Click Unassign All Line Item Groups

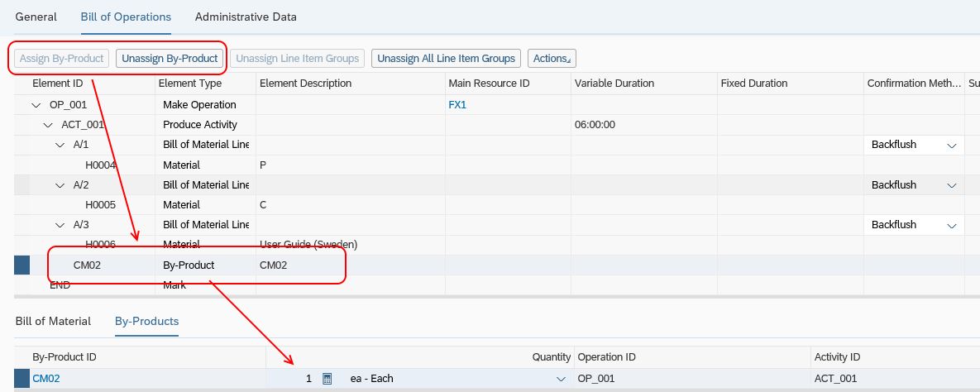pyautogui.click(x=447, y=58)
